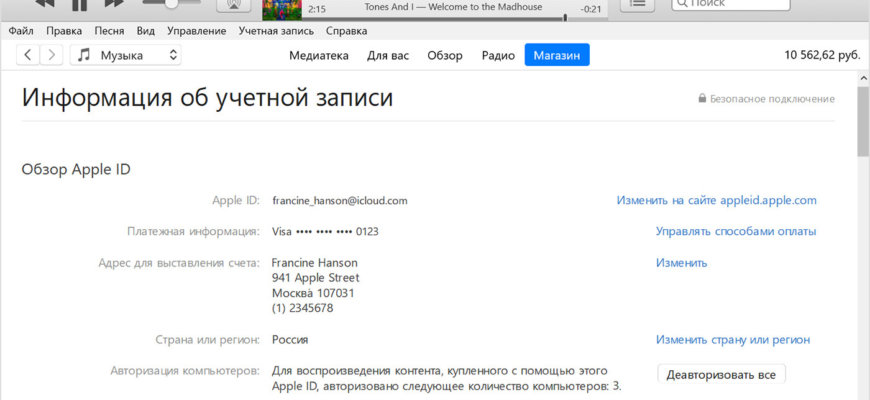Click the Адрес для выставления счета label
Image resolution: width=870 pixels, height=400 pixels.
coord(179,262)
